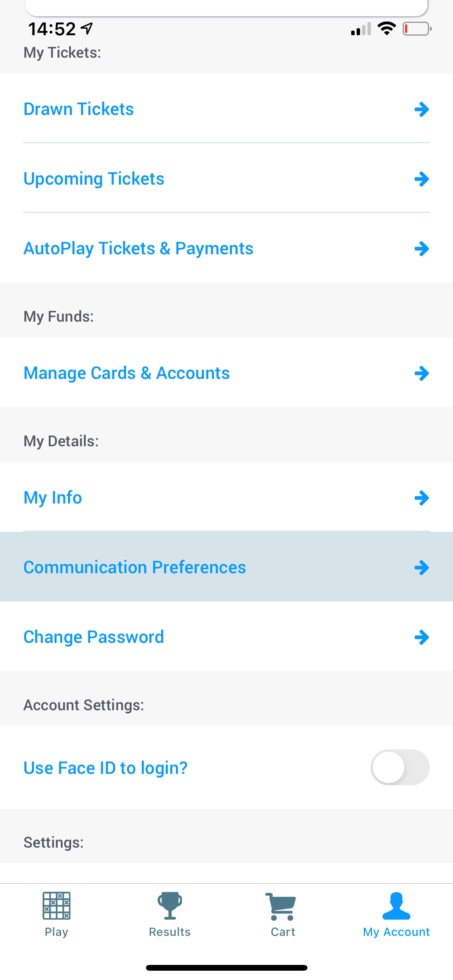
Task: Open the Results trophy icon
Action: point(170,905)
